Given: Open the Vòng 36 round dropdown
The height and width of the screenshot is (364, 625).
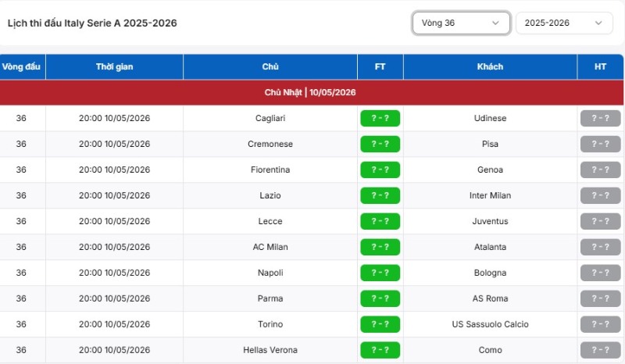Looking at the screenshot, I should pyautogui.click(x=461, y=23).
